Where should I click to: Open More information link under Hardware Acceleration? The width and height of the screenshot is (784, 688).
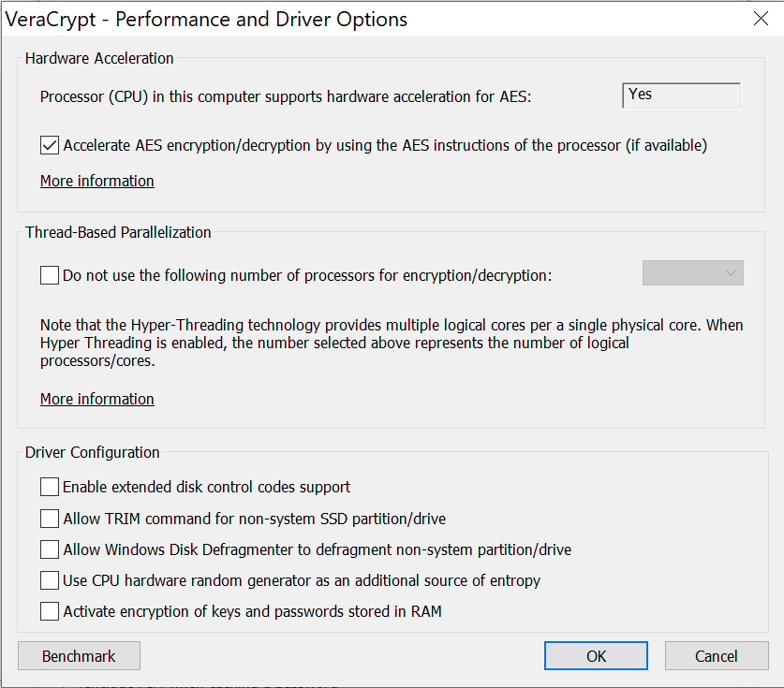point(97,181)
